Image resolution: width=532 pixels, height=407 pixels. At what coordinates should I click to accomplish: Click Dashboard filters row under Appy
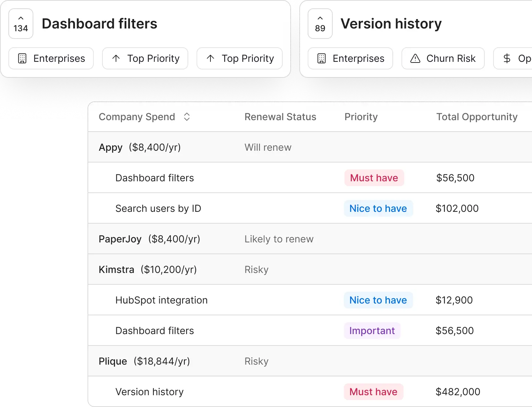pyautogui.click(x=310, y=178)
